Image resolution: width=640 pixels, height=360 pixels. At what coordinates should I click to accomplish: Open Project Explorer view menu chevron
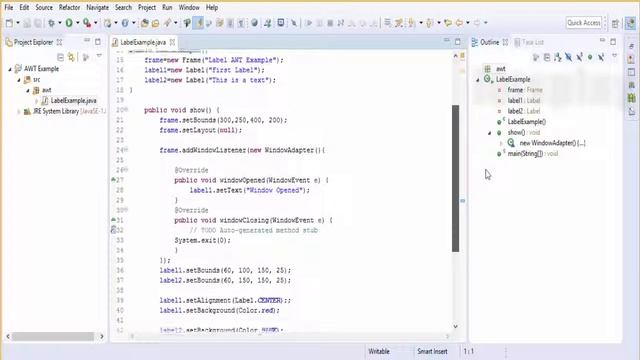click(x=99, y=56)
